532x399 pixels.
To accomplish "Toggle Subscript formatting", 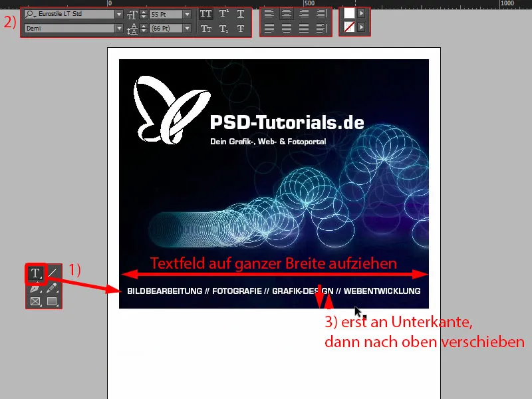I will (223, 29).
